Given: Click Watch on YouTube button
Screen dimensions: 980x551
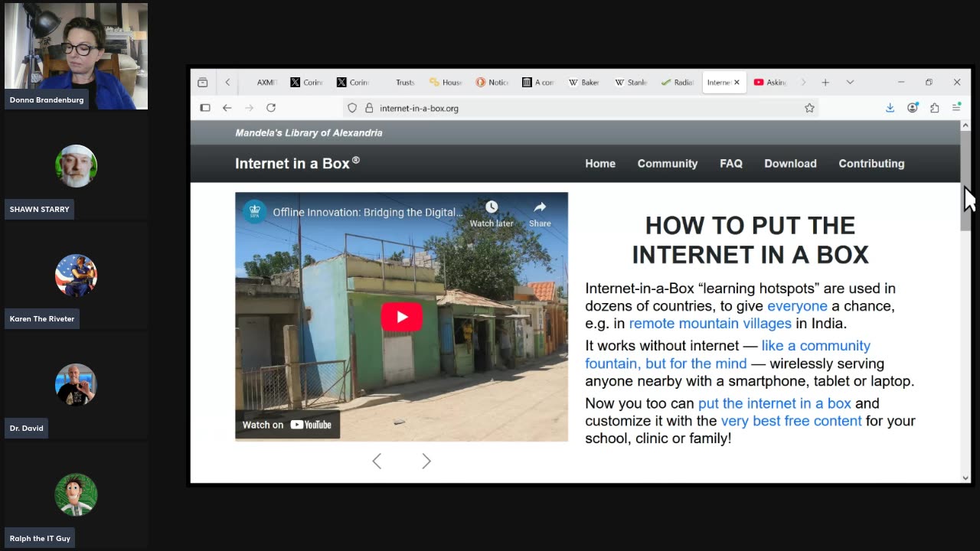Looking at the screenshot, I should (287, 425).
